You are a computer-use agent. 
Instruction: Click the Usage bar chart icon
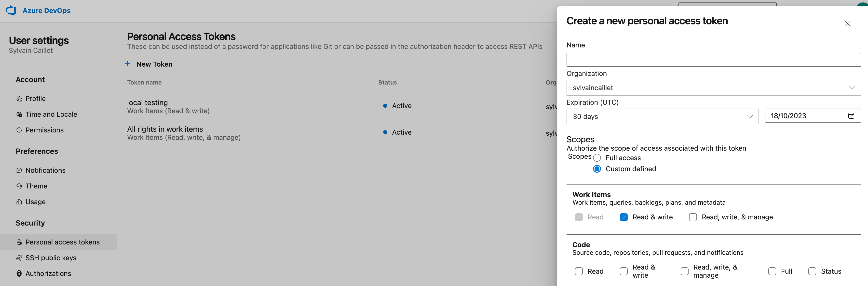[19, 202]
